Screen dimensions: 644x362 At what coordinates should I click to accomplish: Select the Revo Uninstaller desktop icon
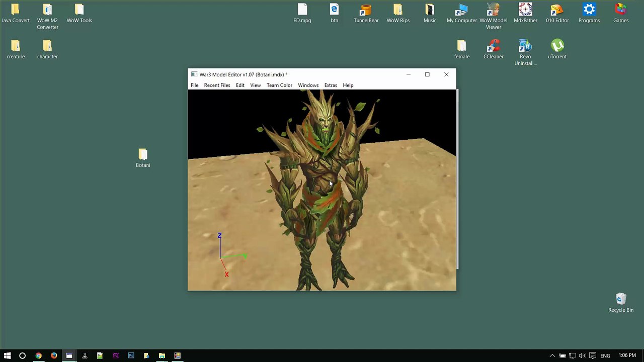coord(525,53)
